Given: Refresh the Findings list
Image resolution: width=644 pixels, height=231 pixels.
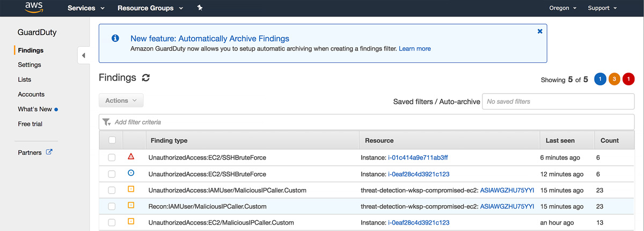Looking at the screenshot, I should (145, 78).
